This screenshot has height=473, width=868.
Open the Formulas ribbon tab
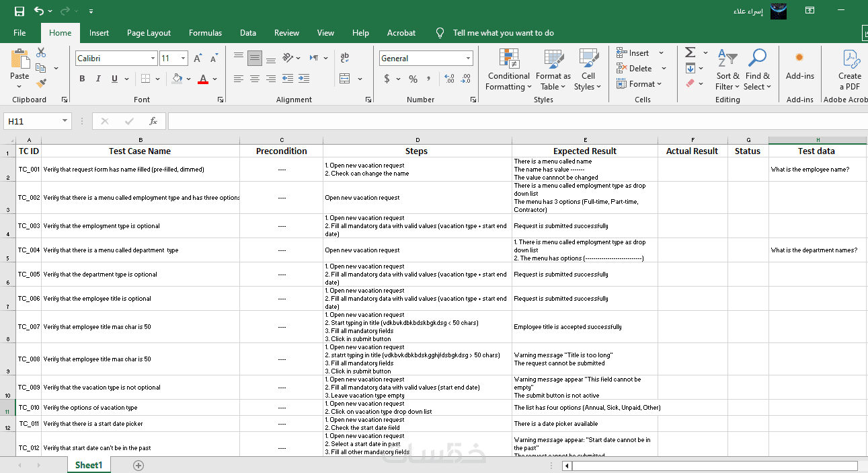pyautogui.click(x=205, y=33)
